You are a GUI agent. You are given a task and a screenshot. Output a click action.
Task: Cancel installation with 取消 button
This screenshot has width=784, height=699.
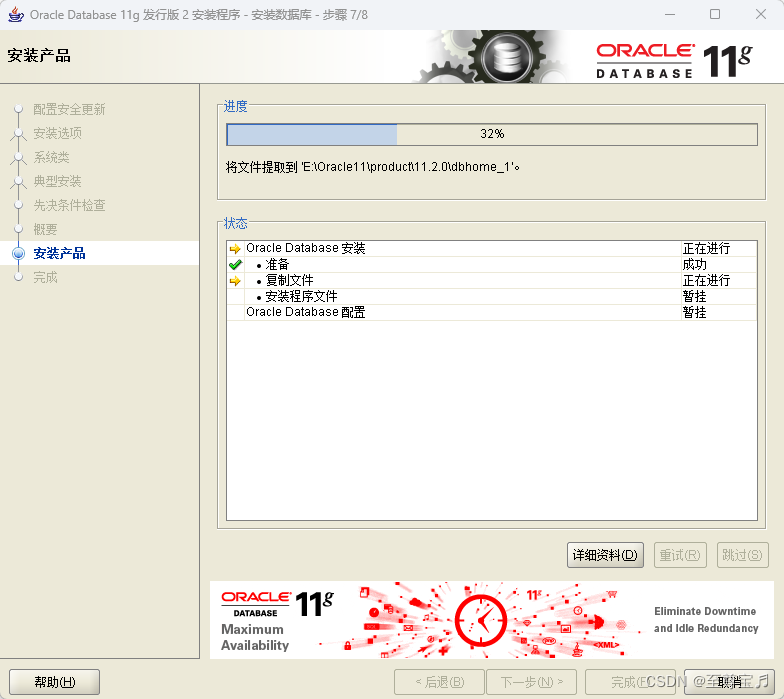(x=729, y=682)
